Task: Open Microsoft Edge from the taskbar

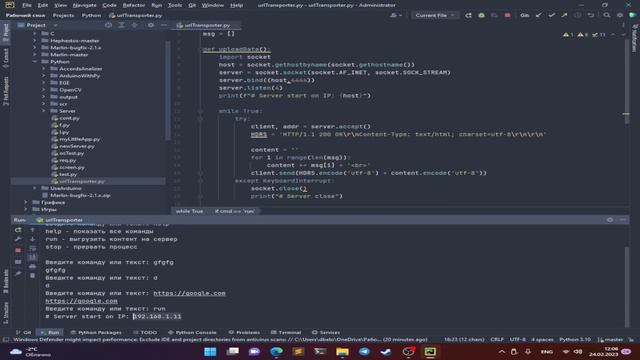Action: pos(276,351)
